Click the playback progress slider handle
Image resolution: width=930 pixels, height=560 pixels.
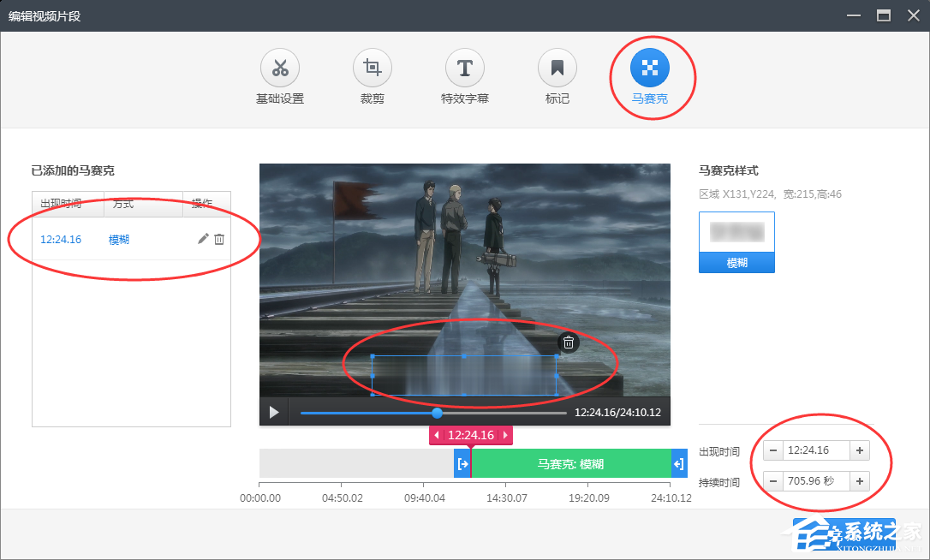[x=438, y=413]
